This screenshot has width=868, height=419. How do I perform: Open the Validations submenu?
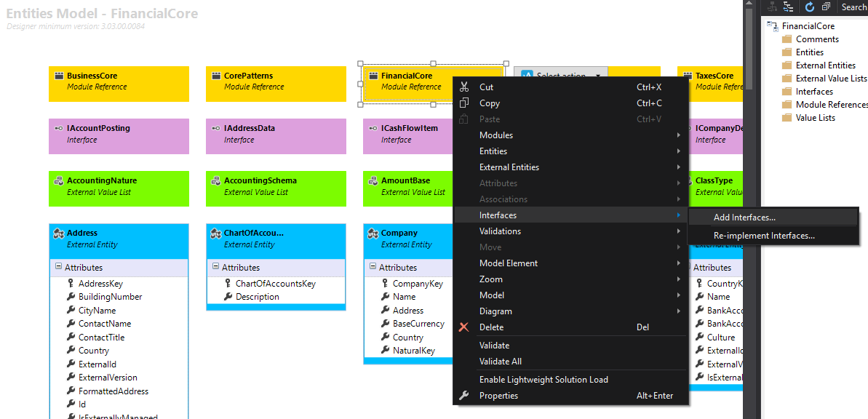[570, 231]
